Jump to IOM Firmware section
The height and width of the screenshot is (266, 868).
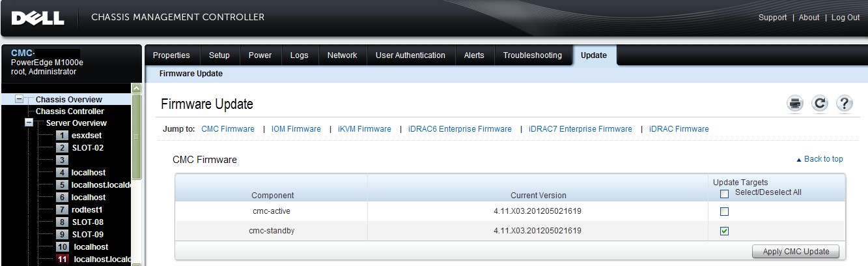[x=296, y=129]
